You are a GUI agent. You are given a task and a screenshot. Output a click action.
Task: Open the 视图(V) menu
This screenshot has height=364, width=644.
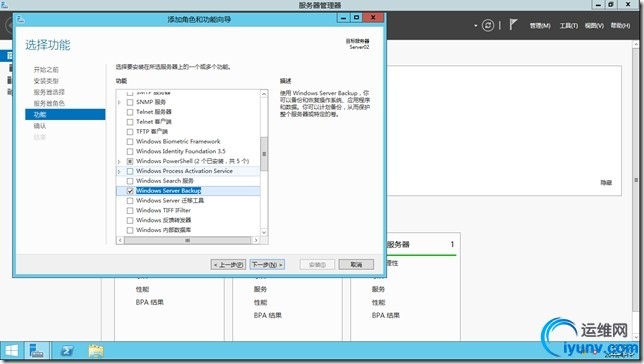pos(594,25)
